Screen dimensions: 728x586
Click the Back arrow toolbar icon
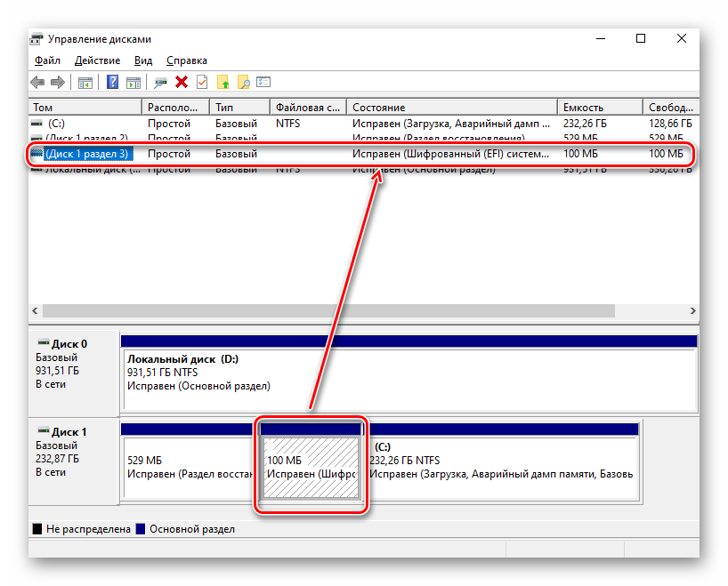(x=37, y=83)
